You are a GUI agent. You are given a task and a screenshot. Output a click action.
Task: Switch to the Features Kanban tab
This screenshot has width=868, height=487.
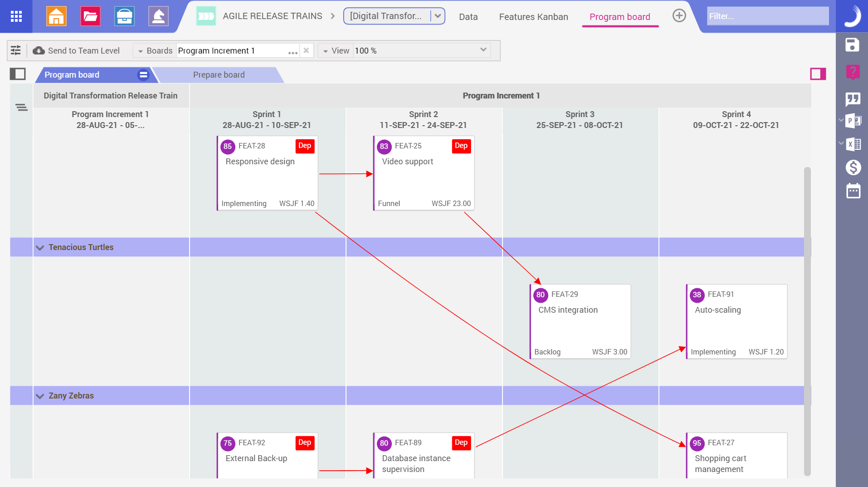point(533,17)
